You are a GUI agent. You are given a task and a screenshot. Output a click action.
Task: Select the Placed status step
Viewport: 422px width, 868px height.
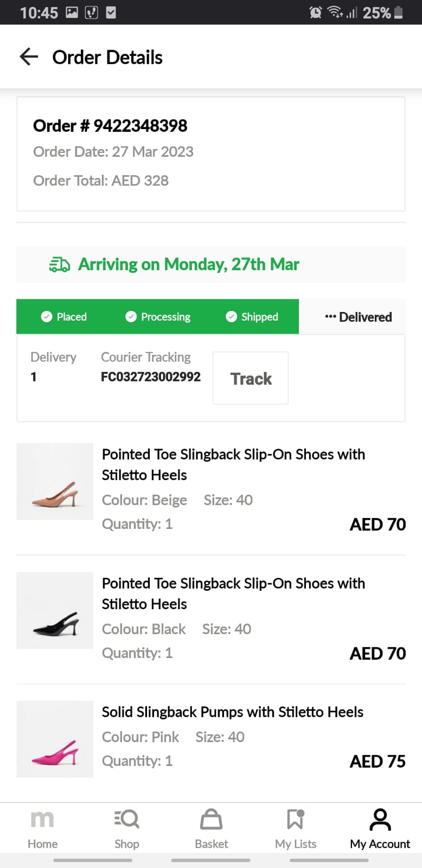64,317
